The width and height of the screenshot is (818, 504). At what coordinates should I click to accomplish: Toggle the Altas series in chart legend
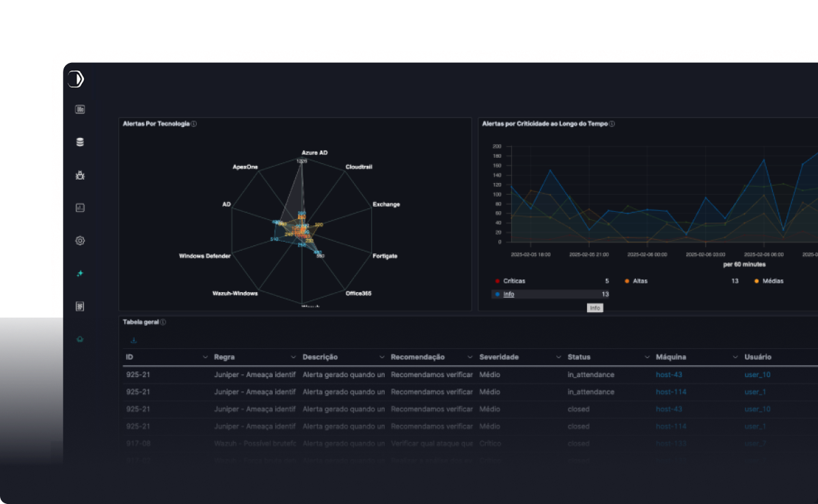(640, 281)
